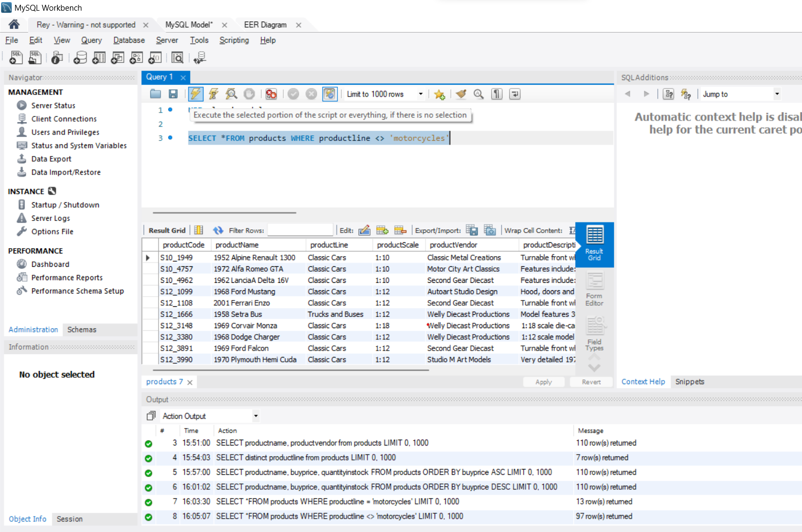Switch to Result Grid side panel button
This screenshot has width=802, height=532.
594,244
